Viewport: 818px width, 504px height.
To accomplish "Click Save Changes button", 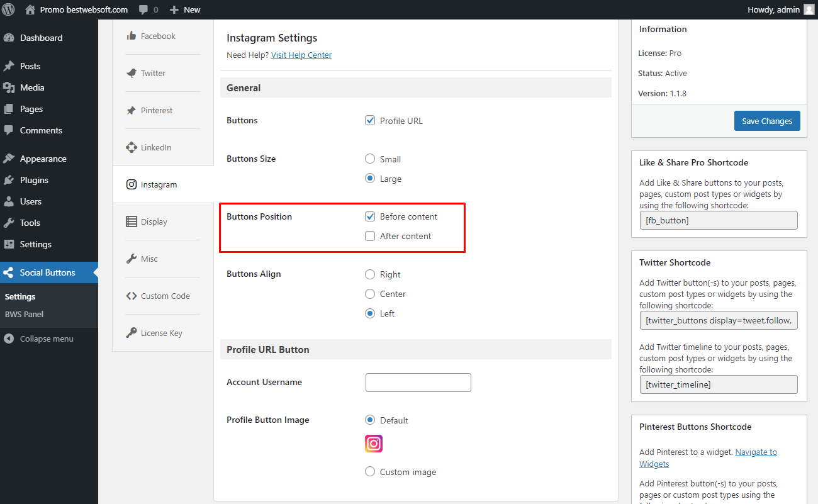I will pos(767,121).
